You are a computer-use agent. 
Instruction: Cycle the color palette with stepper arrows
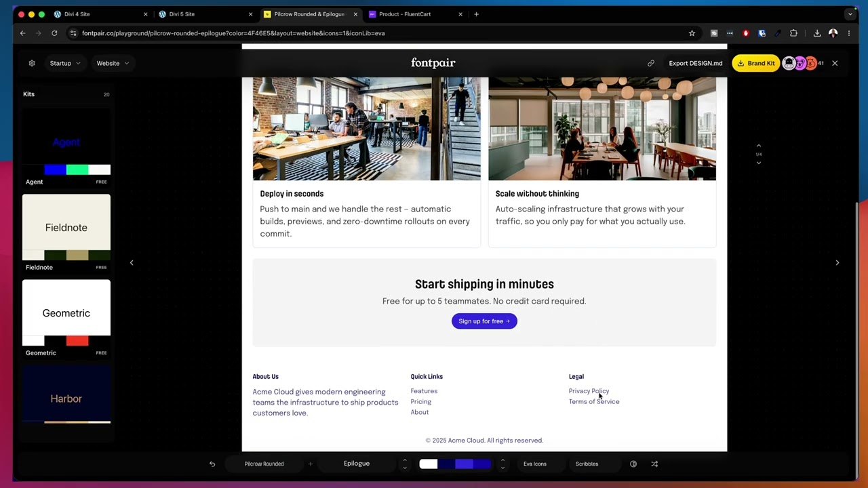point(502,464)
